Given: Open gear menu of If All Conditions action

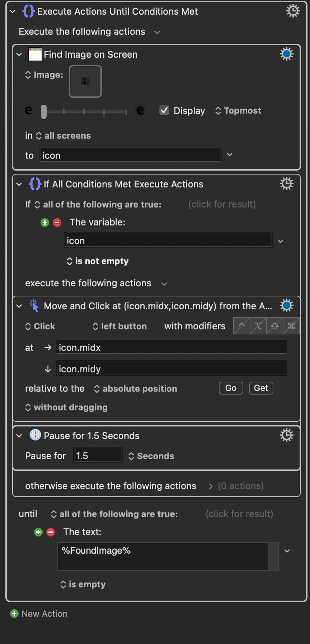Looking at the screenshot, I should tap(286, 183).
